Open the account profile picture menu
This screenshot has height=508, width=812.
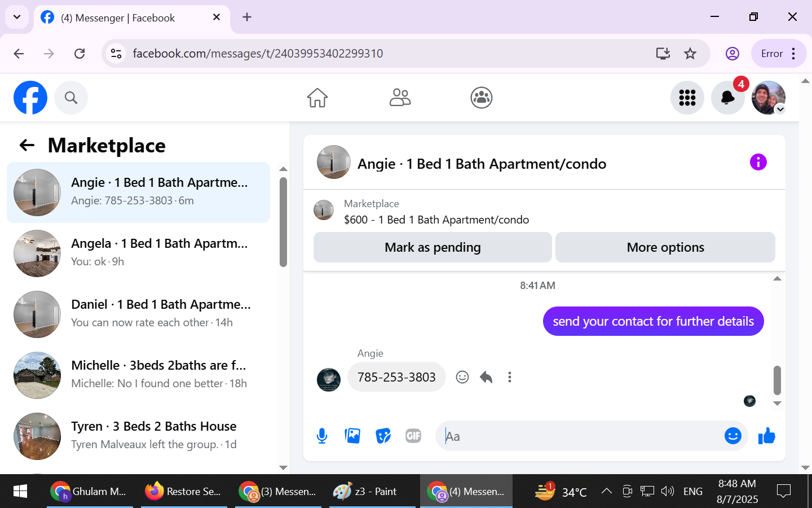coord(769,98)
